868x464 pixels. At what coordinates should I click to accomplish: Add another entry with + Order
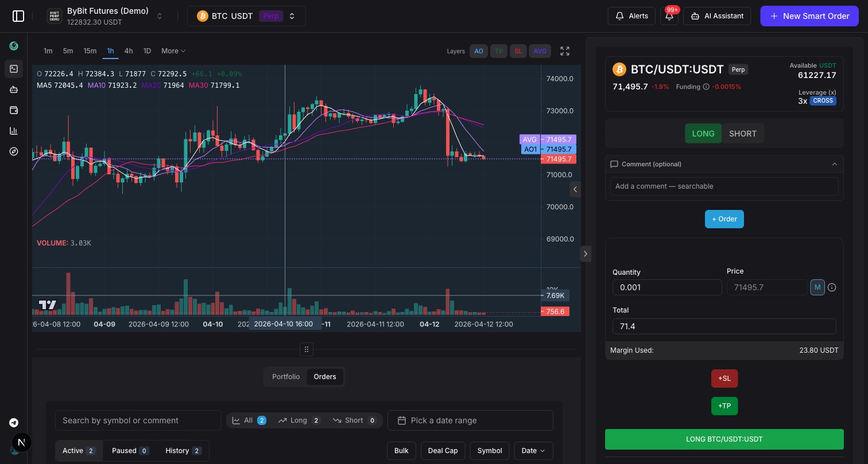pyautogui.click(x=724, y=219)
